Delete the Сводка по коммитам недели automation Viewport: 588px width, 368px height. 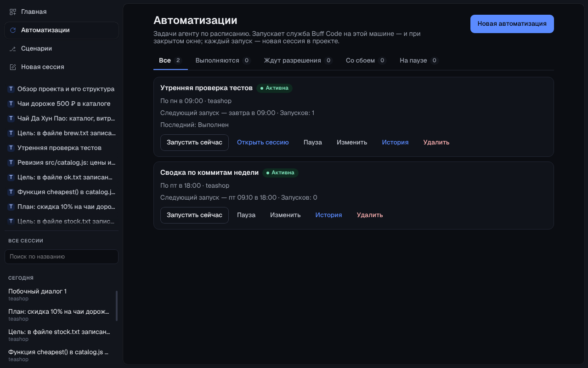[x=370, y=215]
